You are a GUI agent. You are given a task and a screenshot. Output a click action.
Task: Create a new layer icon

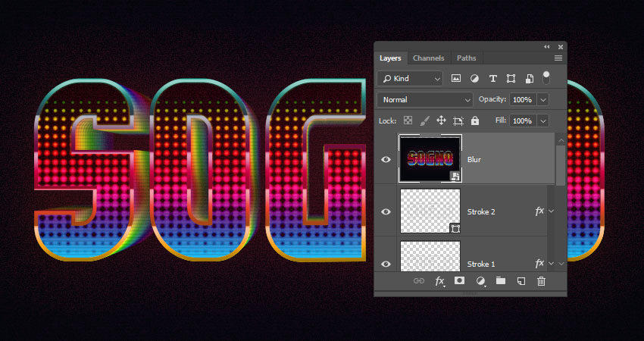(x=521, y=281)
